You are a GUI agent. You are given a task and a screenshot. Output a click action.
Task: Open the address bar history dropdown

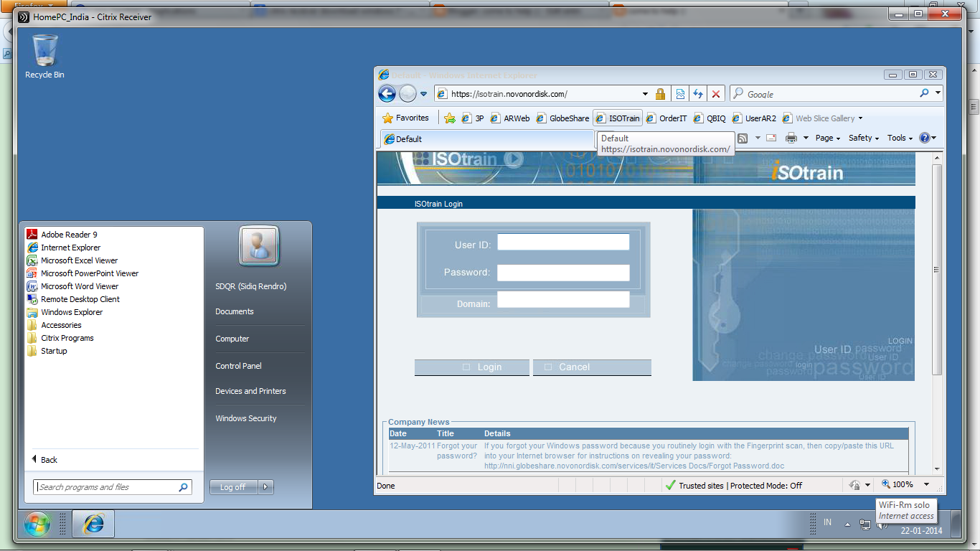click(644, 93)
